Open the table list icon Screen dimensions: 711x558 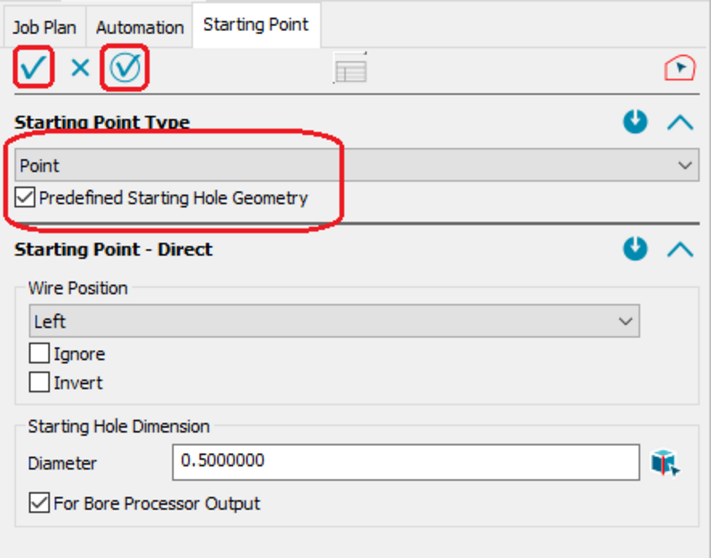(x=350, y=69)
